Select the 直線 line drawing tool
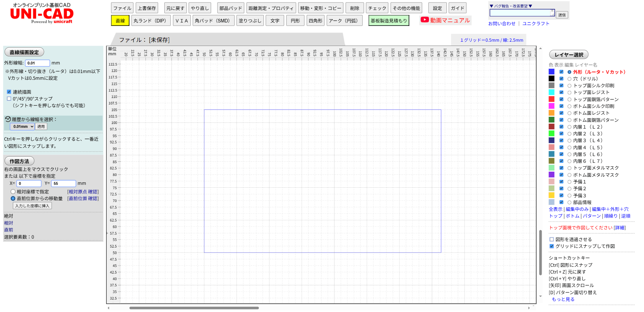644x312 pixels. tap(120, 21)
